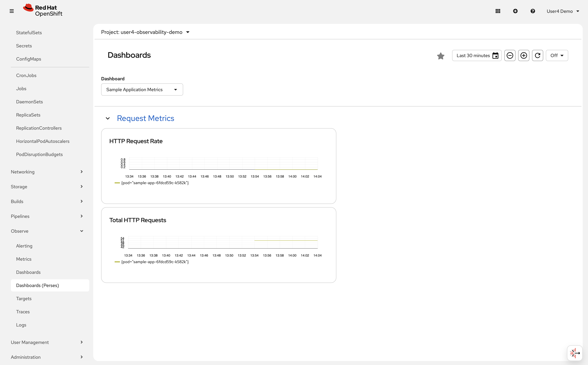Toggle the navigation sidebar with hamburger icon
The width and height of the screenshot is (588, 365).
click(x=12, y=11)
